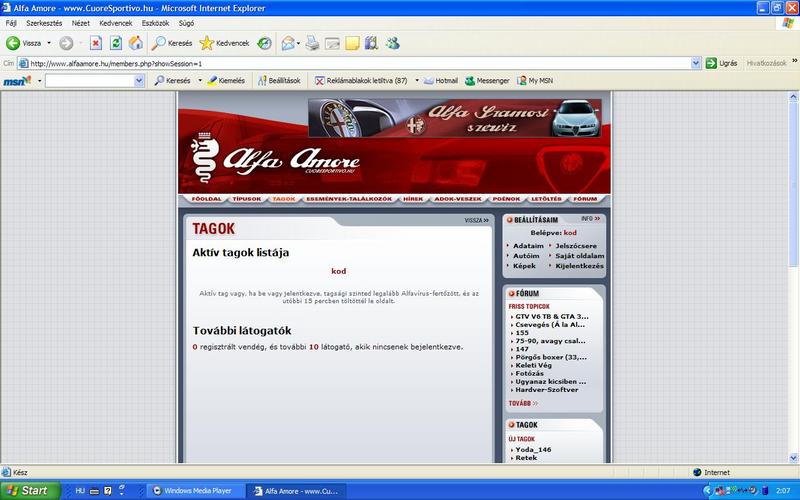Open the ESEMÉNYEK-TALÁLKOZÓK tab
The image size is (800, 500).
pos(349,199)
